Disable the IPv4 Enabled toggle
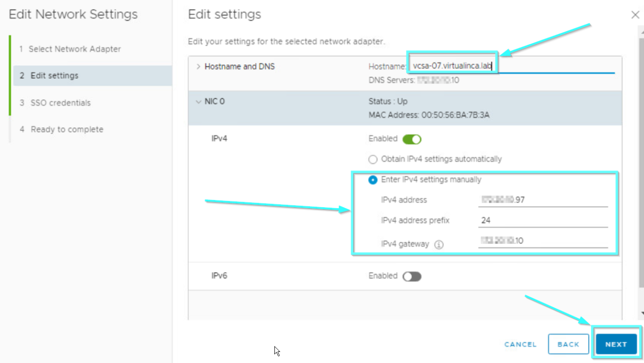Screen dimensions: 644x363 pos(412,139)
